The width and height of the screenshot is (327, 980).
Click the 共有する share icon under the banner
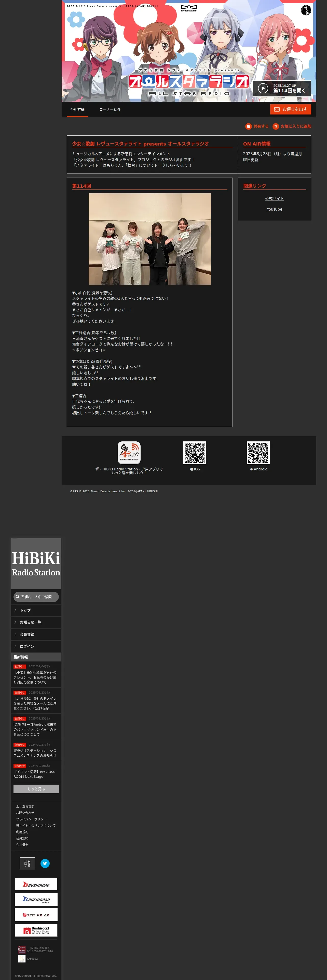(x=248, y=126)
